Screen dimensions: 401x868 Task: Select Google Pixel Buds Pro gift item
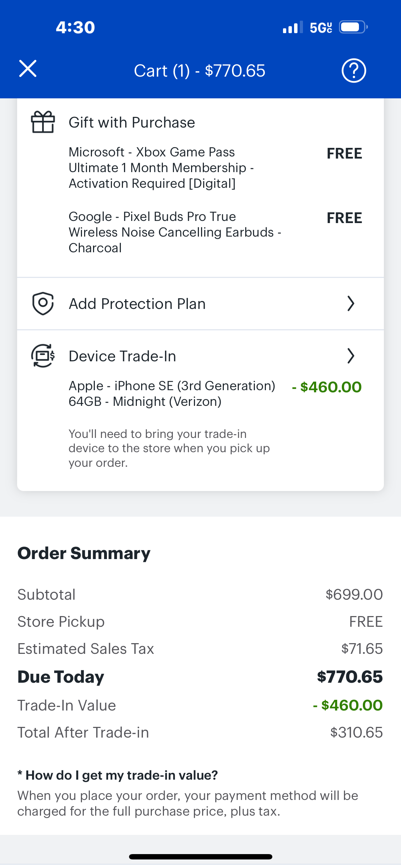pos(175,232)
